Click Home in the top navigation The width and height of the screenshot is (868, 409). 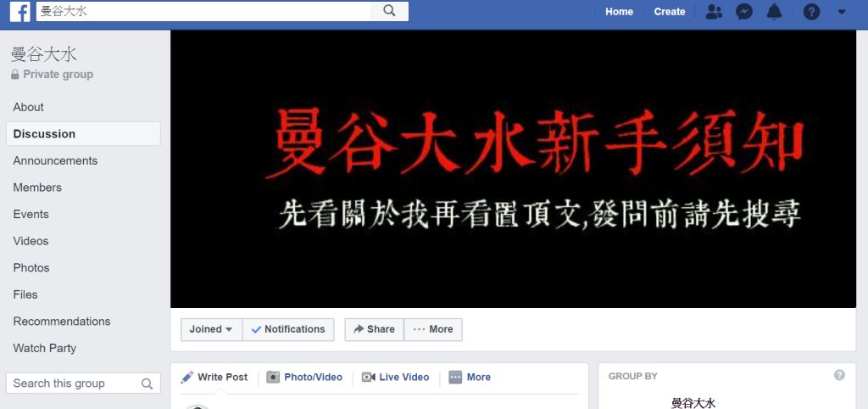[x=619, y=12]
